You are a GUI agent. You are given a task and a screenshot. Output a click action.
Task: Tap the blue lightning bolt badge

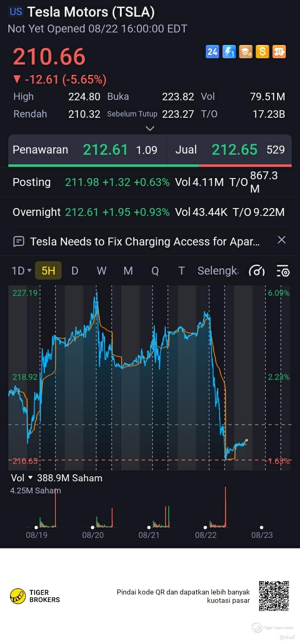(229, 52)
